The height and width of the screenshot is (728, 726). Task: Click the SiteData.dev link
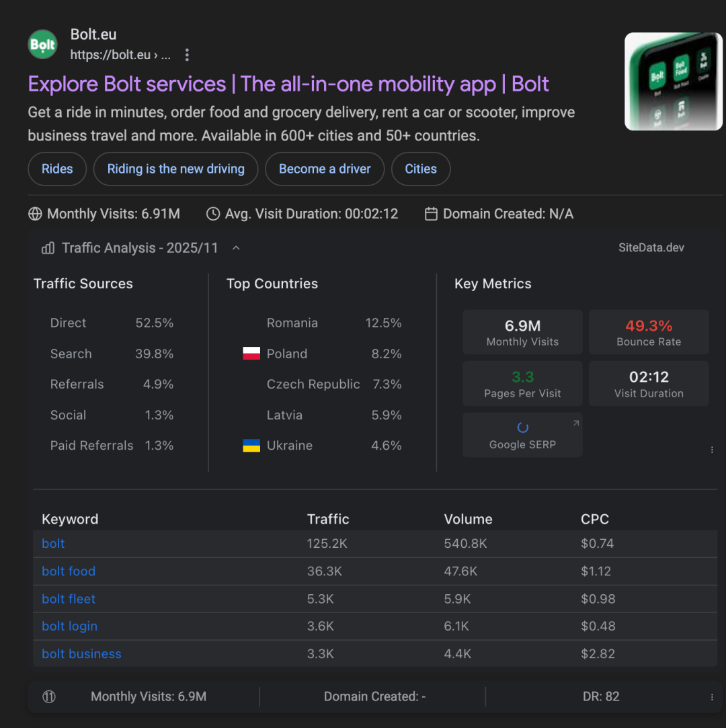coord(651,247)
